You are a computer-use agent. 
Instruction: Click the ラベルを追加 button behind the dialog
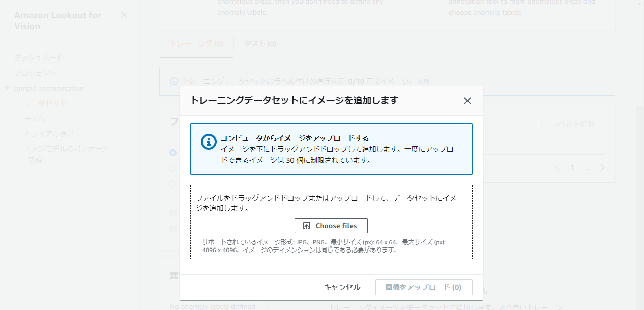(573, 124)
